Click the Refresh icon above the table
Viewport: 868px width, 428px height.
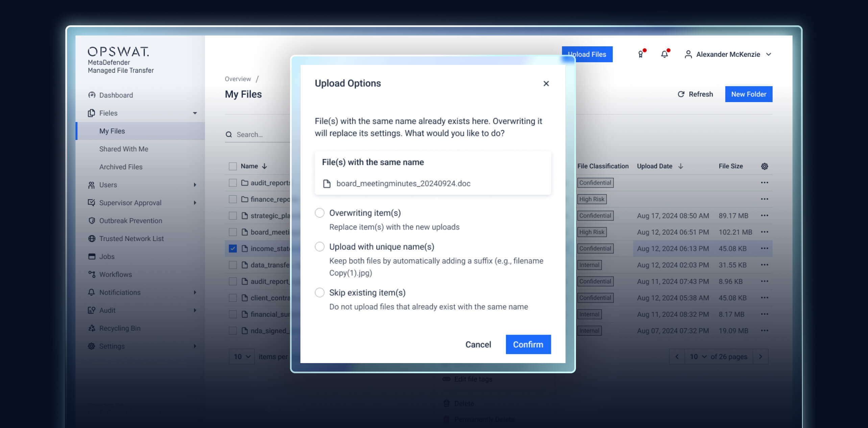pos(695,94)
